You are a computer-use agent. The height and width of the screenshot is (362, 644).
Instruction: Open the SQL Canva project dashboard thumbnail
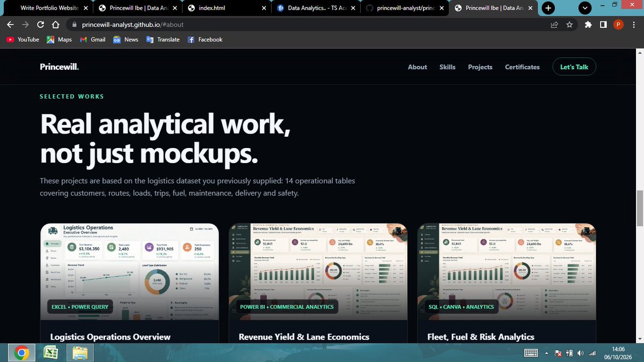pyautogui.click(x=507, y=271)
